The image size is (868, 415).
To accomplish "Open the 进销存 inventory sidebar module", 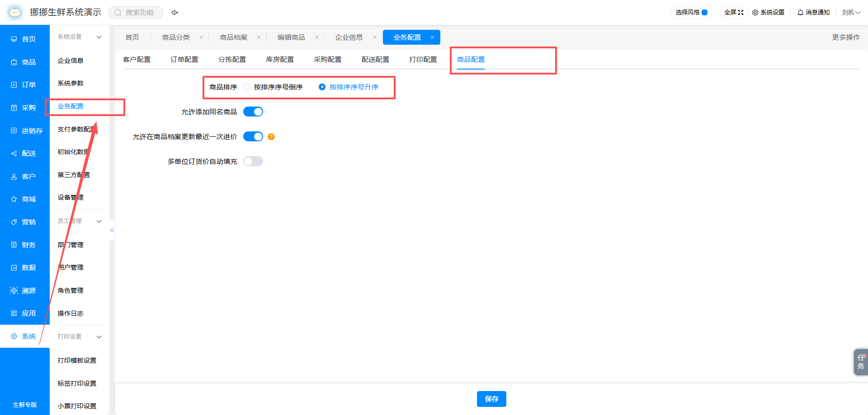I will 27,131.
